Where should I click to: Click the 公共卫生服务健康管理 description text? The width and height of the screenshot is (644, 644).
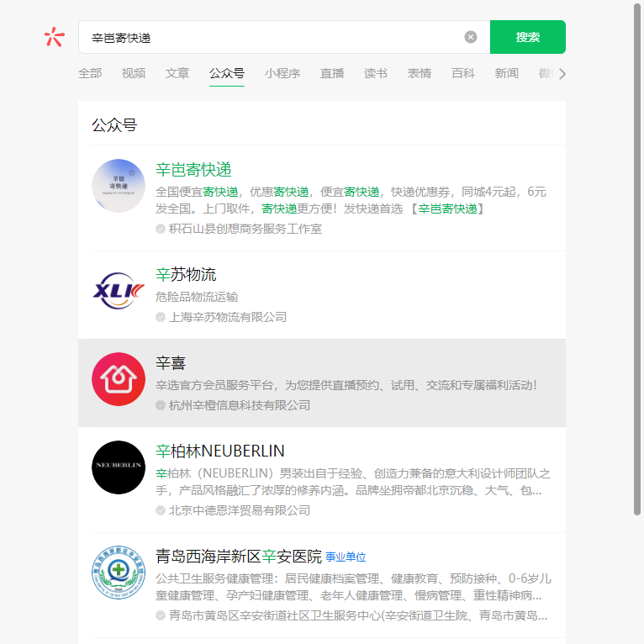[x=353, y=587]
